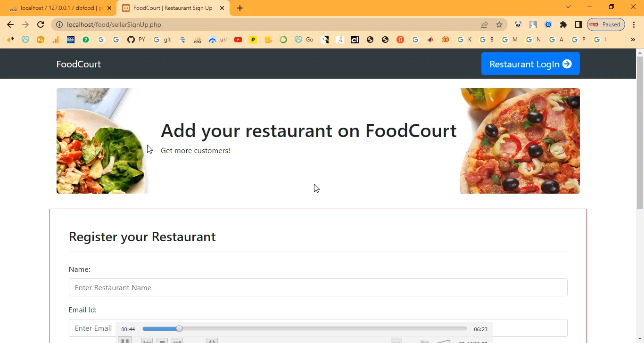Open the YouTube bookmark icon

click(x=238, y=40)
